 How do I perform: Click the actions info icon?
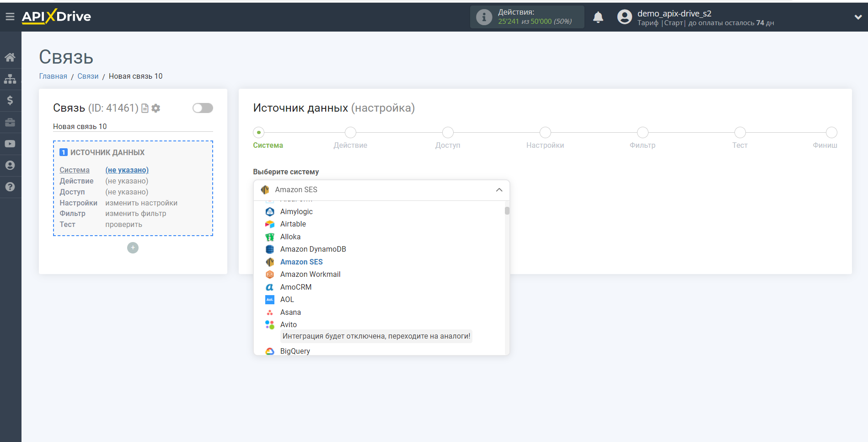tap(484, 17)
